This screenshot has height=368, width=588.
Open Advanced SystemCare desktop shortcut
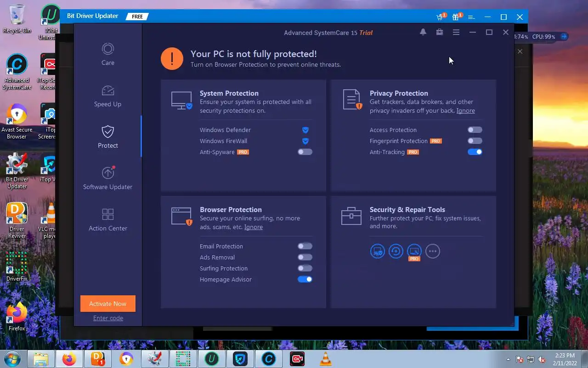coord(17,72)
